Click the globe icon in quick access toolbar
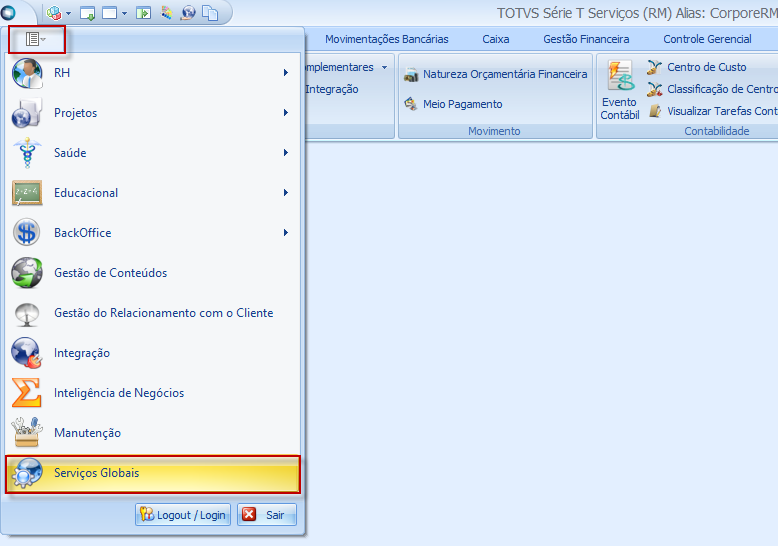 coord(188,13)
